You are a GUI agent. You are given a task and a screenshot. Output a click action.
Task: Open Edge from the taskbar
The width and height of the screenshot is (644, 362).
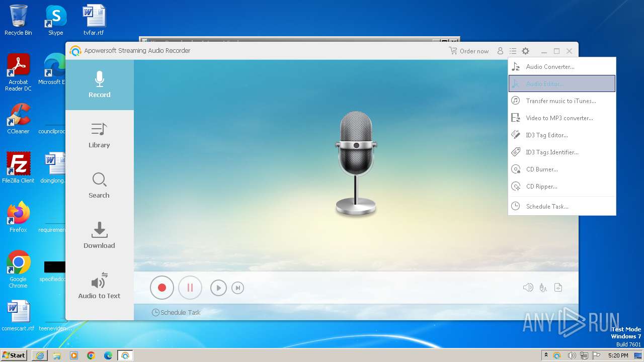[108, 355]
